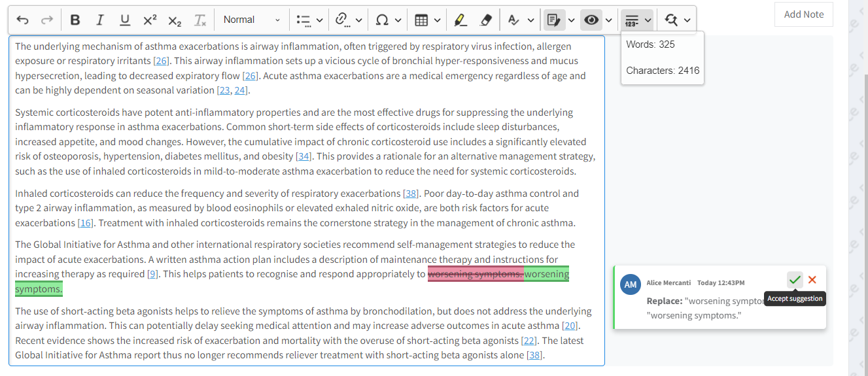Toggle italic formatting
Viewport: 868px width, 376px height.
100,20
